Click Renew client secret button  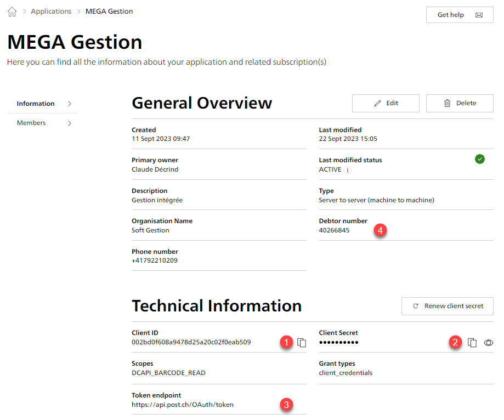click(447, 306)
